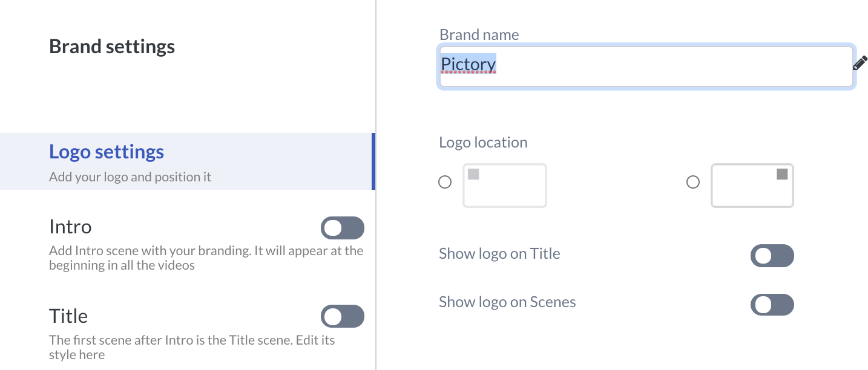The height and width of the screenshot is (370, 868).
Task: Click the Brand name field label
Action: [479, 35]
